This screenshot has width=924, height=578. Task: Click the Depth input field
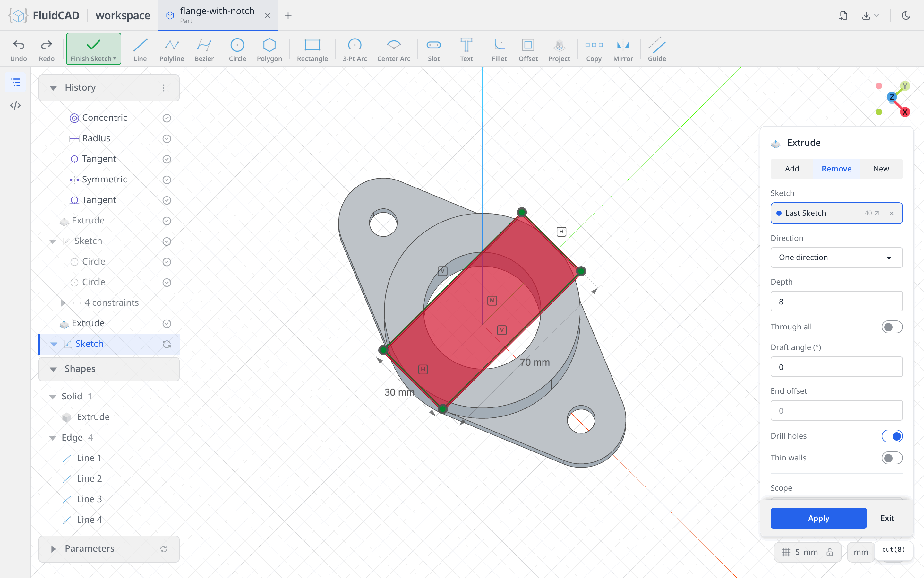[836, 302]
